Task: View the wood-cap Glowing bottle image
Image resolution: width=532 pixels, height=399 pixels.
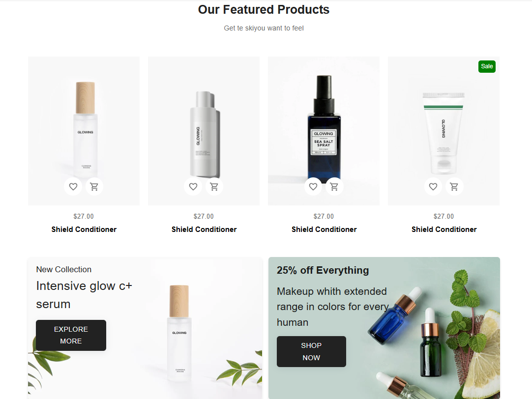Action: 84,131
